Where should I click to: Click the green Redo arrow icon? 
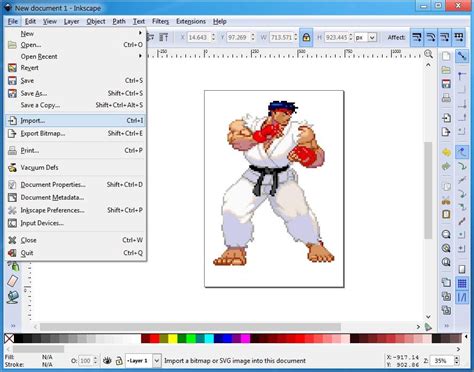coord(446,166)
